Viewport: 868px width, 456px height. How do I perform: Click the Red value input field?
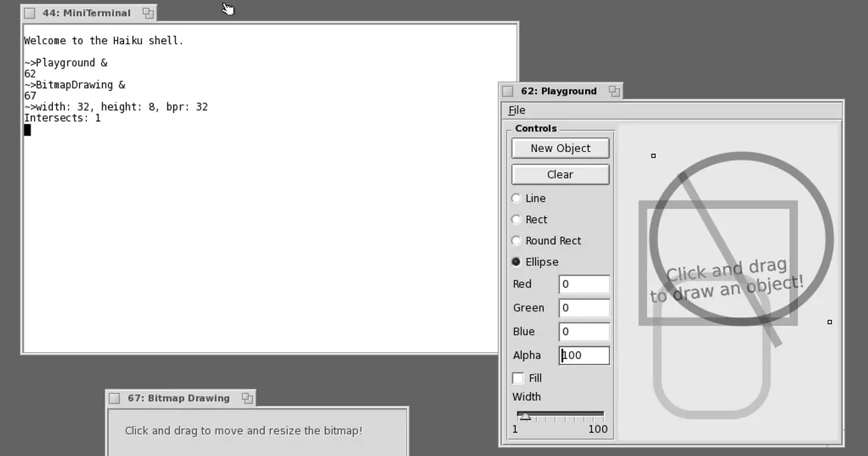584,284
